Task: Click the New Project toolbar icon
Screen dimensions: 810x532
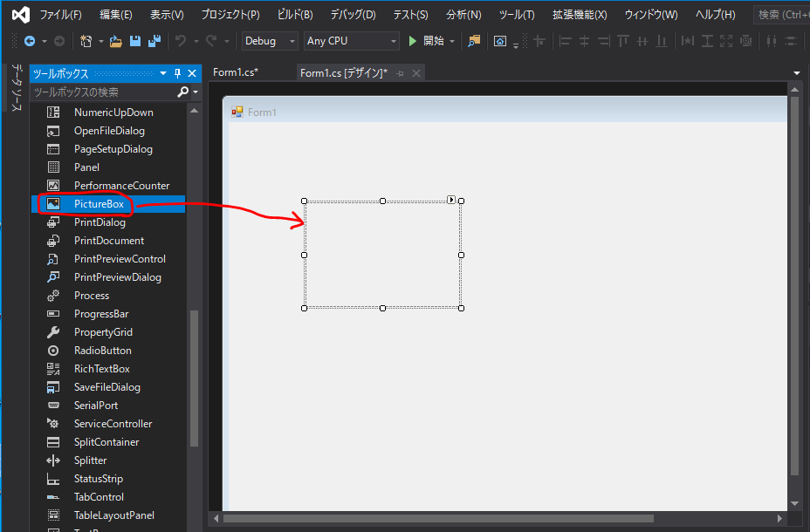Action: [86, 40]
